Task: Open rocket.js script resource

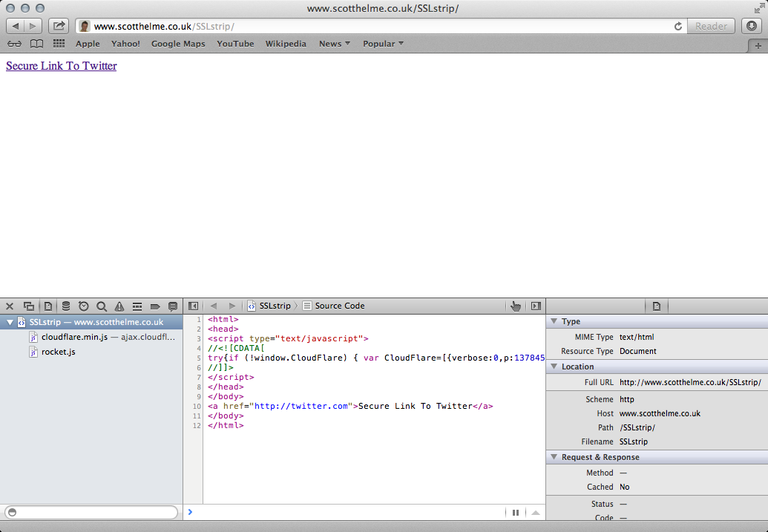Action: tap(91, 352)
